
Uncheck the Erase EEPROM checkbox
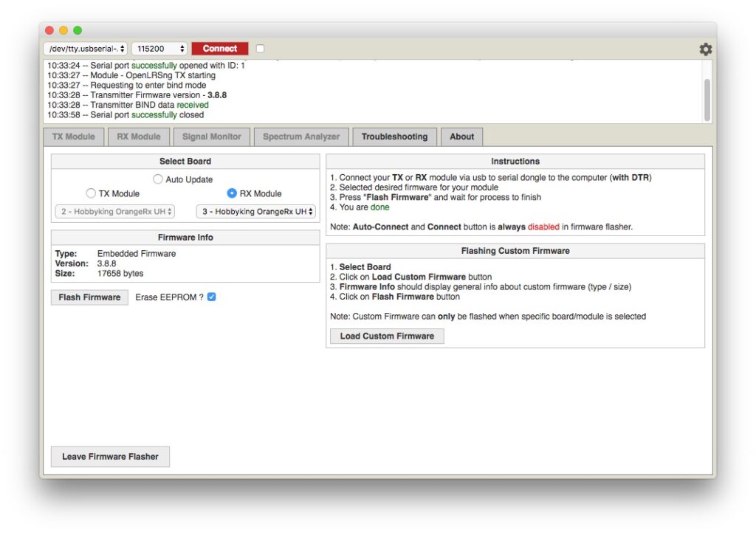tap(212, 297)
